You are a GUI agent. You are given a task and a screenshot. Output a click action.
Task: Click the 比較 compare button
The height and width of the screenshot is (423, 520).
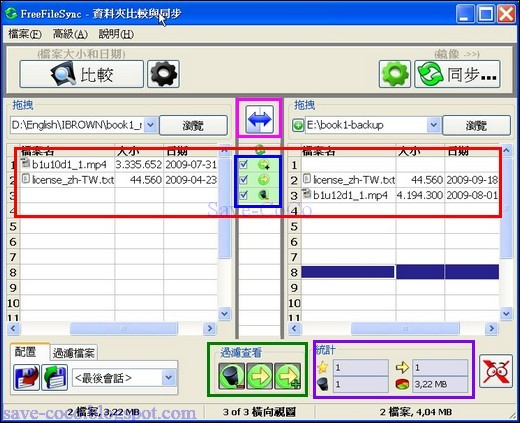point(82,74)
